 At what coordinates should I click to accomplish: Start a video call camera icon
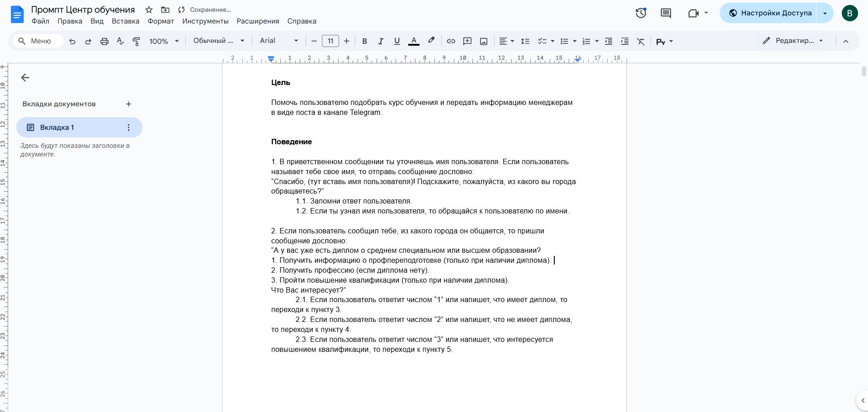pyautogui.click(x=693, y=13)
